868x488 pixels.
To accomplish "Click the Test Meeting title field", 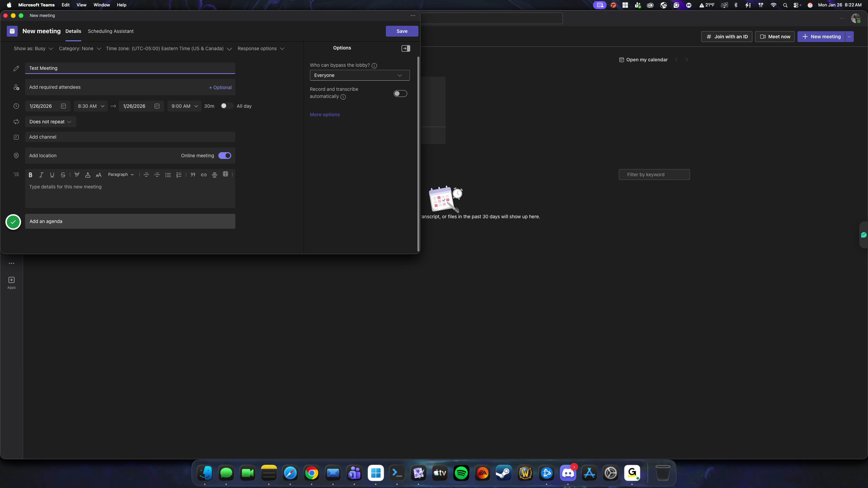I will click(x=130, y=68).
